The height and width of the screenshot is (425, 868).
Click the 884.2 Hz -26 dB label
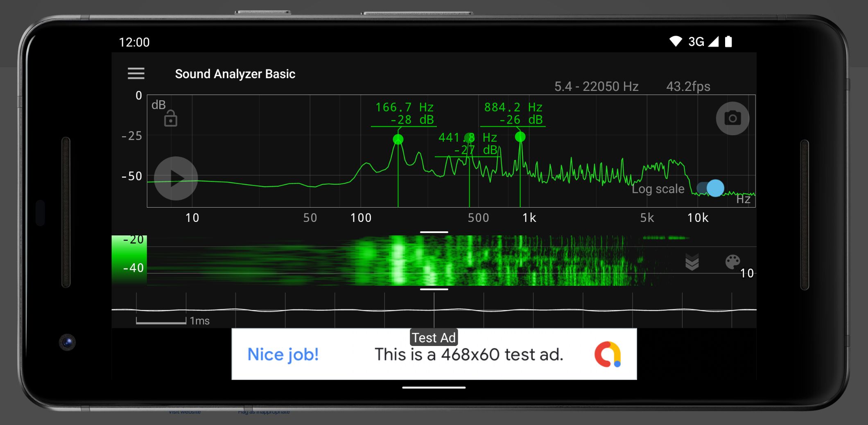[513, 113]
